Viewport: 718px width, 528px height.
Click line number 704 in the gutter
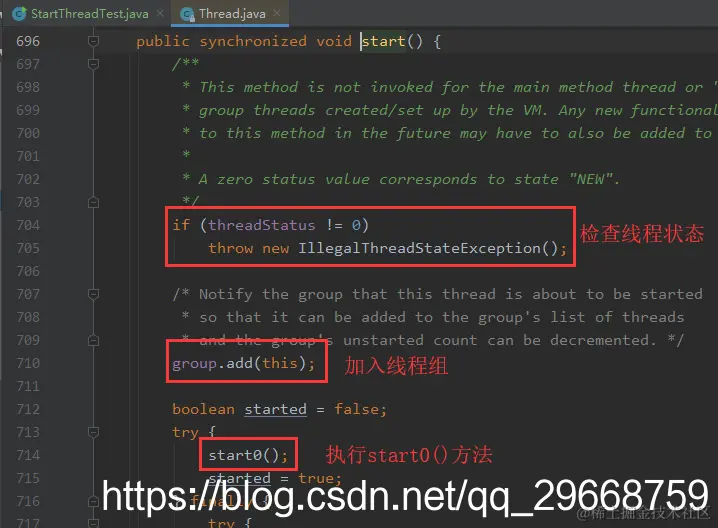coord(28,225)
